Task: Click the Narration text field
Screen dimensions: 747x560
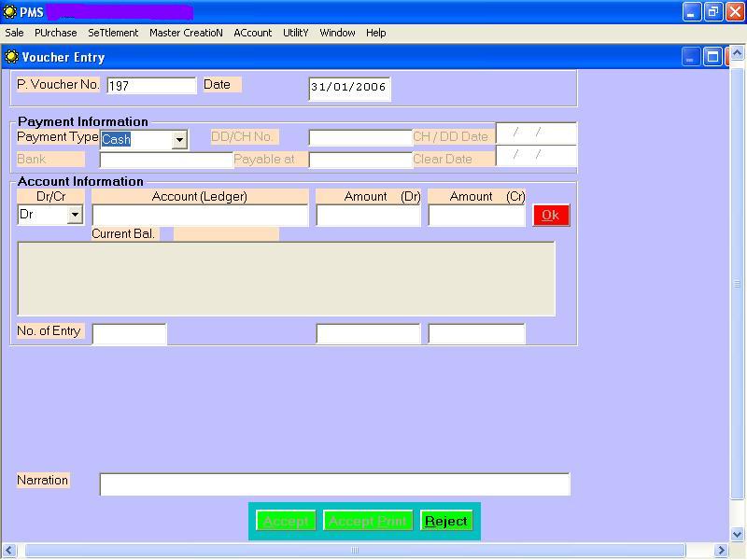Action: (334, 484)
